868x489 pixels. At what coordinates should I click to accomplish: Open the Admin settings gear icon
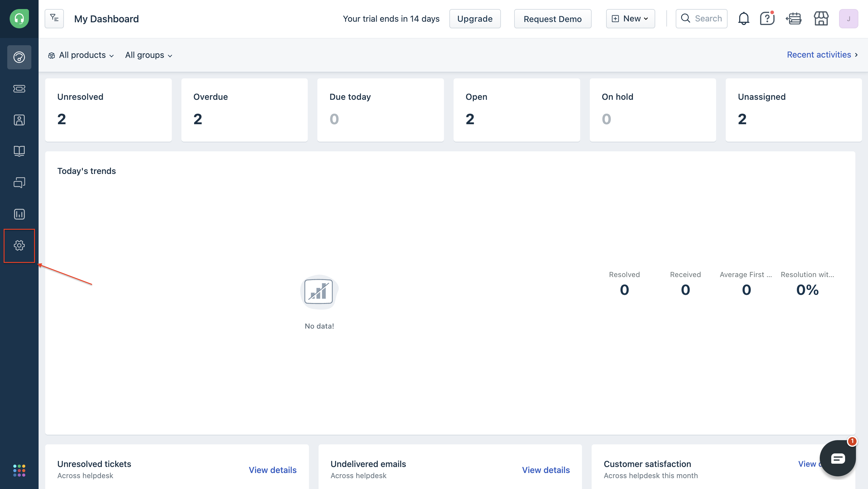pos(19,245)
